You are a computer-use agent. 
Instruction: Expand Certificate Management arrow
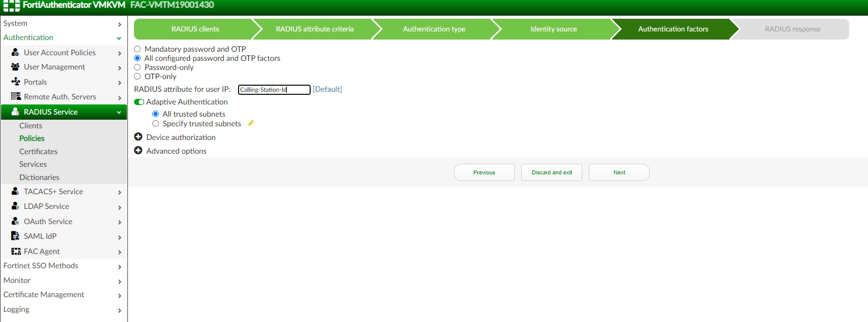pyautogui.click(x=119, y=296)
